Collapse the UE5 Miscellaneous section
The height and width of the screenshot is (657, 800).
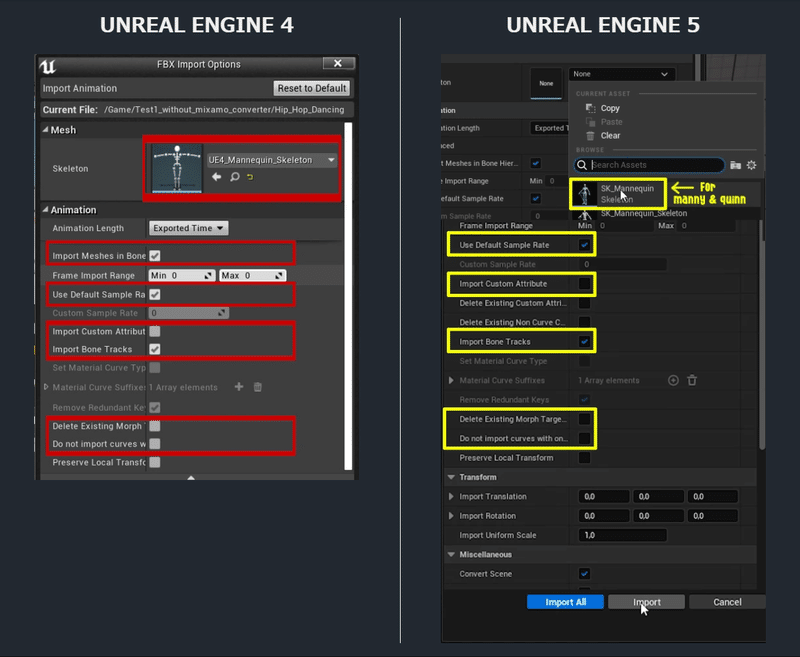click(x=451, y=554)
